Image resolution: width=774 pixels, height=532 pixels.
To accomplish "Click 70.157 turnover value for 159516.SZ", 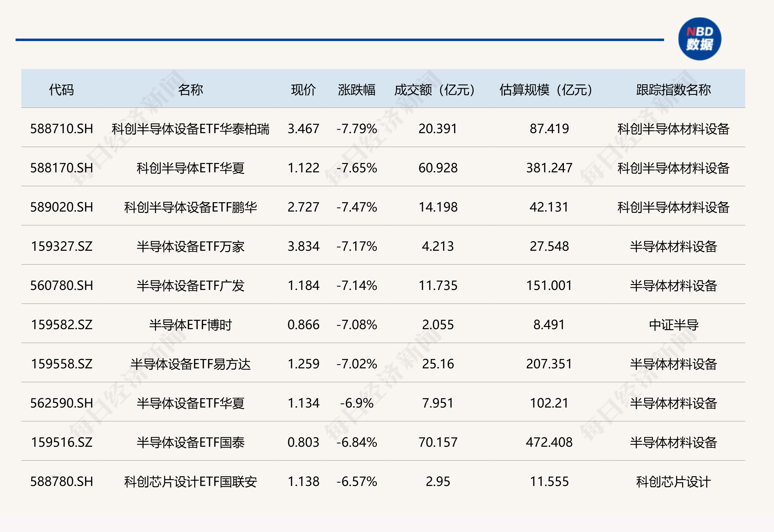I will click(x=438, y=442).
